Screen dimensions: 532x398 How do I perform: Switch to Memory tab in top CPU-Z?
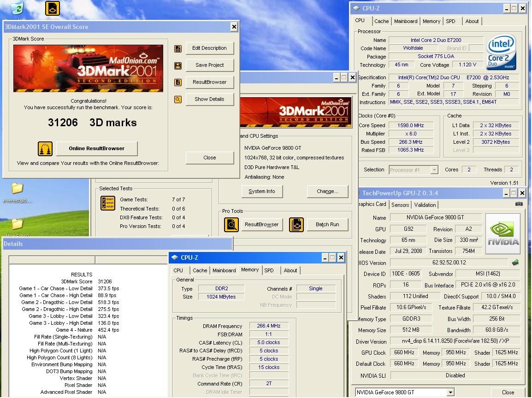431,21
